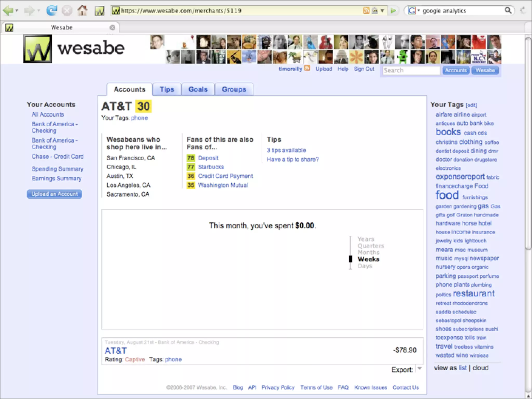Switch tag view to list
Viewport: 532px width, 399px height.
click(x=462, y=368)
